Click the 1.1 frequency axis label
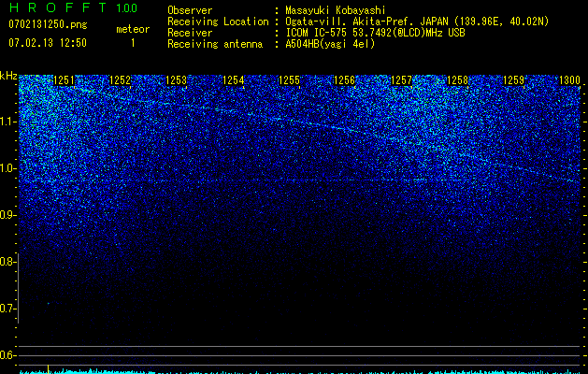Viewport: 588px width, 374px height. point(8,122)
